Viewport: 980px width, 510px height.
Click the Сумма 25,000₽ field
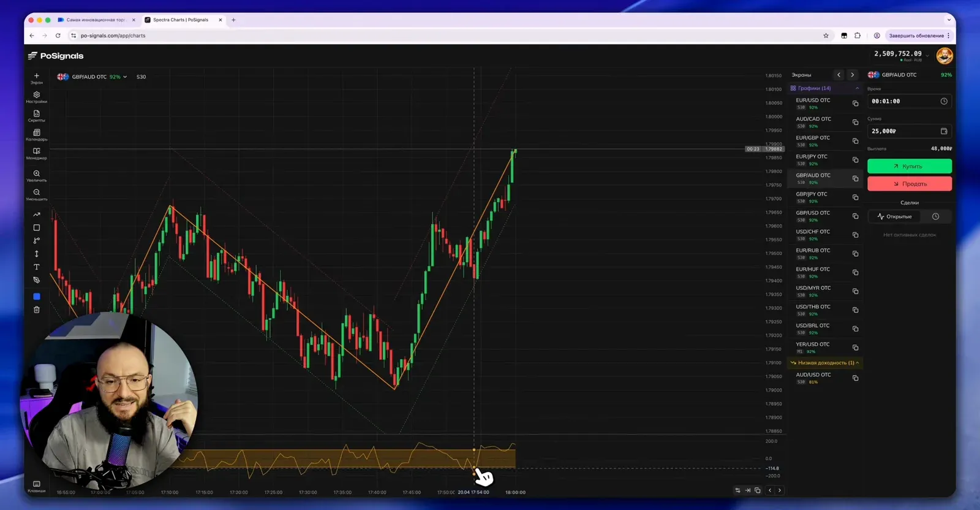click(910, 131)
